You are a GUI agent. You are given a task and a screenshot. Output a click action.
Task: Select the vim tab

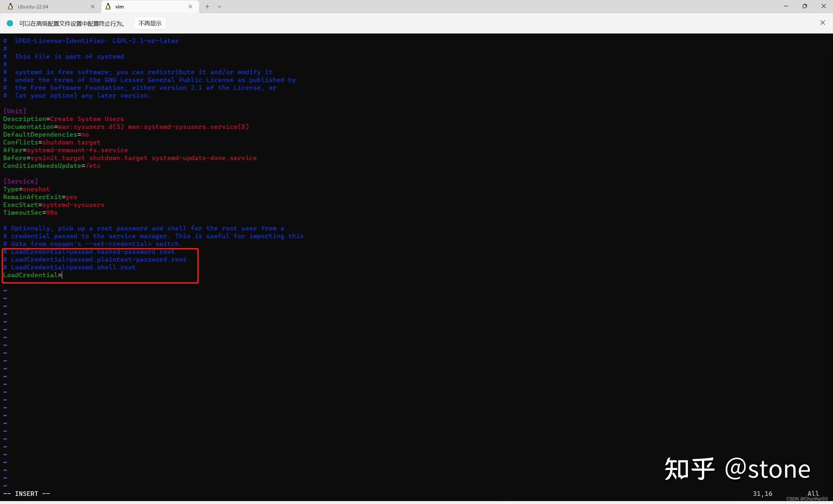[x=150, y=7]
